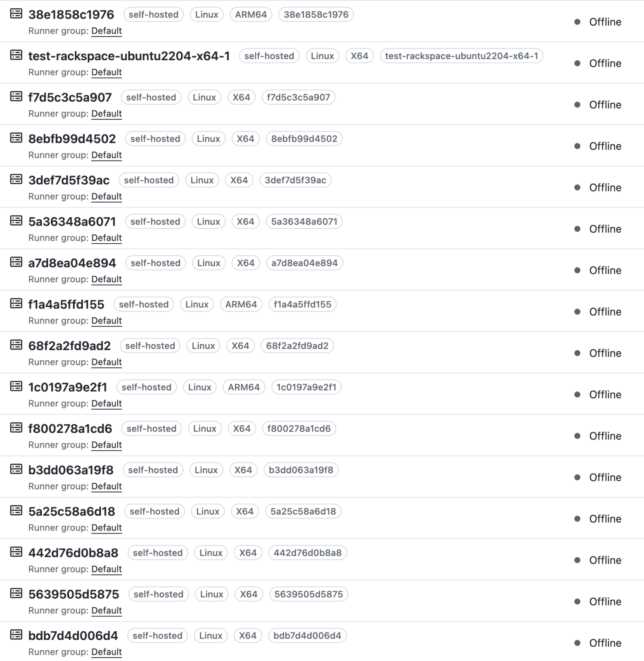Select the self-hosted label on 5a36348a6071

pyautogui.click(x=155, y=222)
